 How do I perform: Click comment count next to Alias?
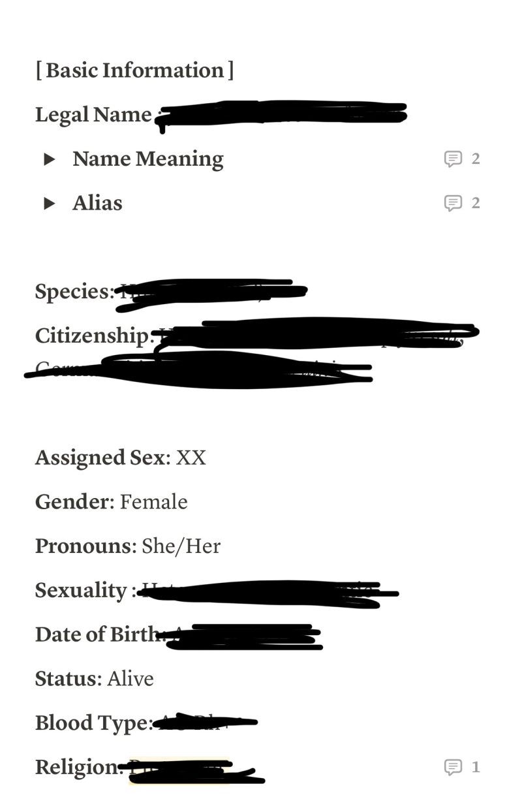[476, 203]
